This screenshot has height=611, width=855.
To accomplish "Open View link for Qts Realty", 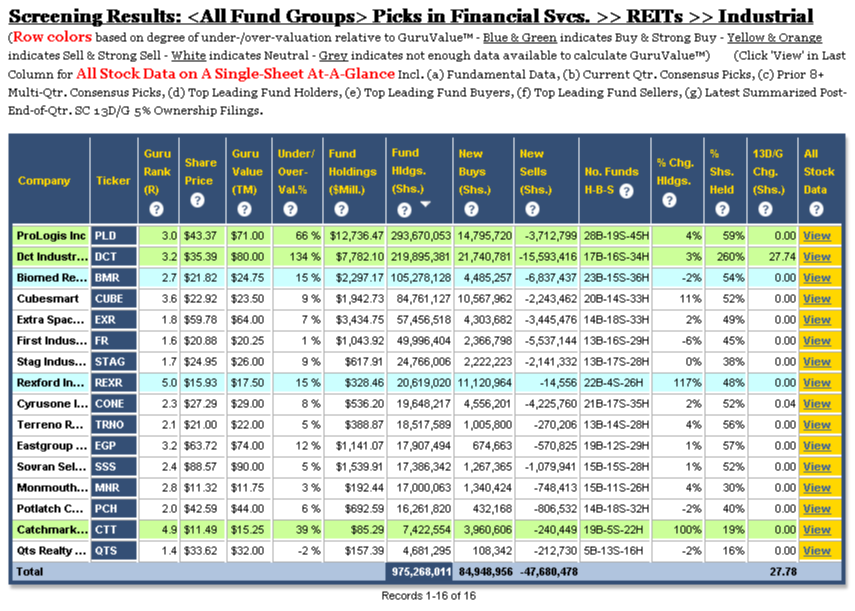I will coord(817,550).
